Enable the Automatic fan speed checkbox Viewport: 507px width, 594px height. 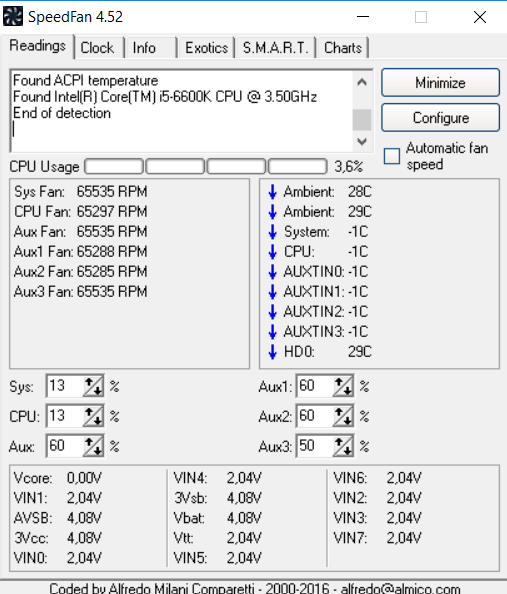click(x=392, y=156)
